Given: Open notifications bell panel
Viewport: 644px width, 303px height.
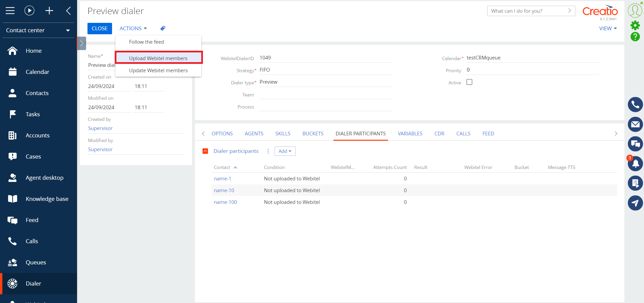Looking at the screenshot, I should 635,164.
